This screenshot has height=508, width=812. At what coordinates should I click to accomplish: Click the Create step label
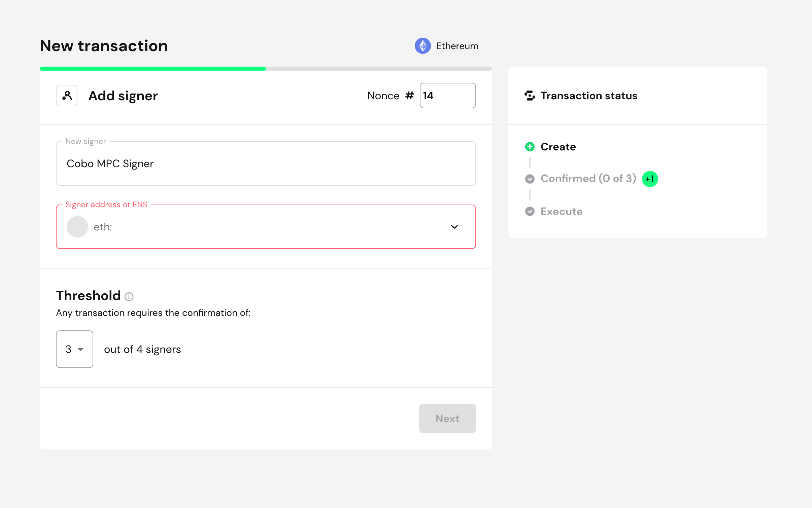[x=558, y=147]
